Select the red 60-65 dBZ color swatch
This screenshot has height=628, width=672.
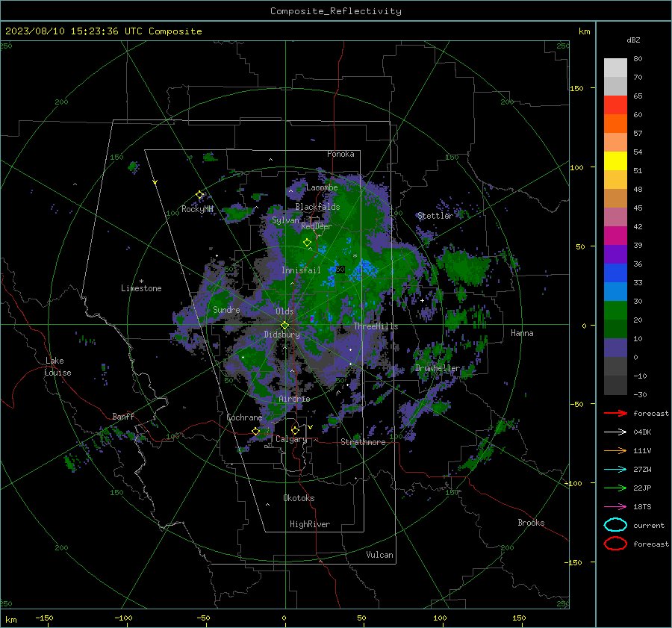click(x=615, y=105)
